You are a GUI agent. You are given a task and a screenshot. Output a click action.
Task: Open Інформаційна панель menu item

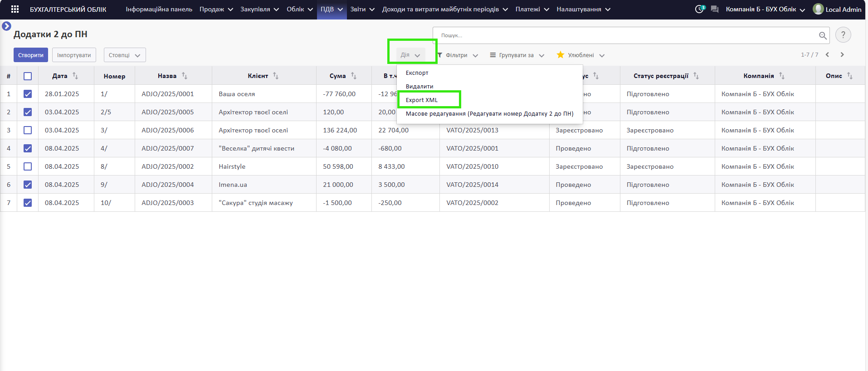[159, 9]
